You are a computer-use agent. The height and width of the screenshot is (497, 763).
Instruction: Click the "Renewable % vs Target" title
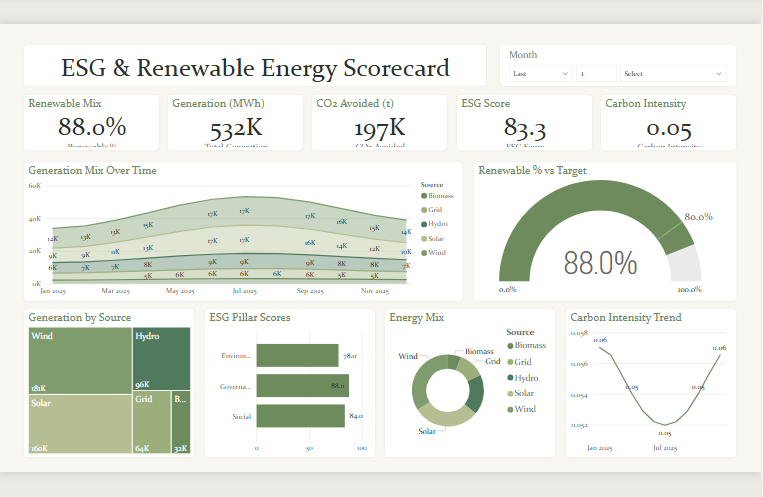point(532,170)
